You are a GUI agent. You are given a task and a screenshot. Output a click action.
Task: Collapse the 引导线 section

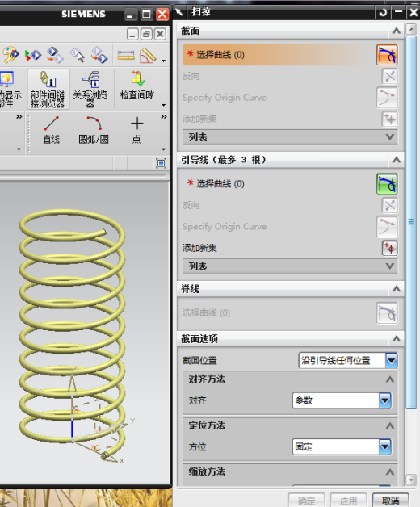tap(397, 160)
